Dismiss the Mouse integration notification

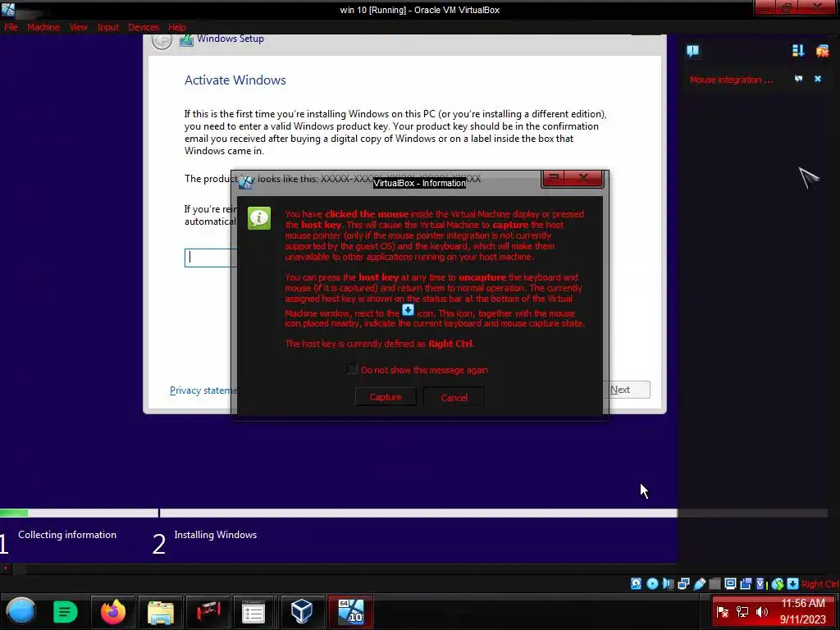pos(818,79)
